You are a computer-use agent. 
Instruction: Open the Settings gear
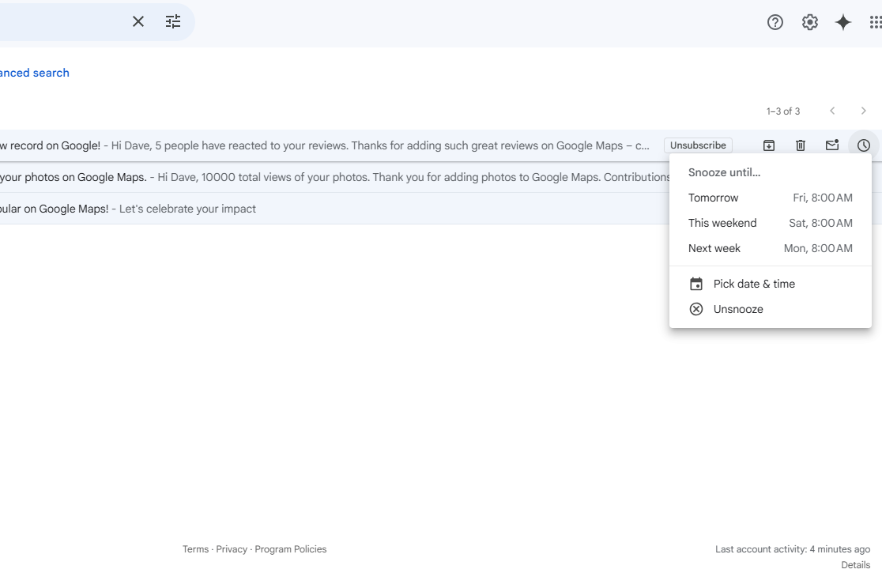(x=809, y=22)
